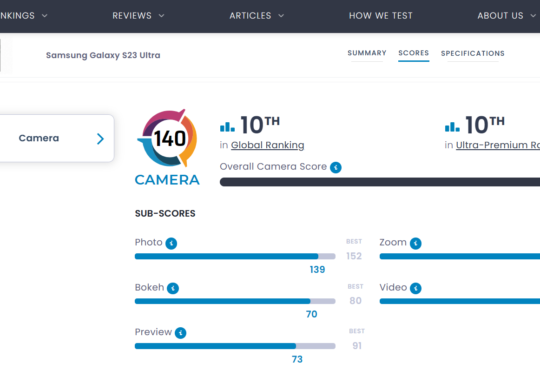
Task: Click the 10TH global rank number
Action: click(x=260, y=124)
